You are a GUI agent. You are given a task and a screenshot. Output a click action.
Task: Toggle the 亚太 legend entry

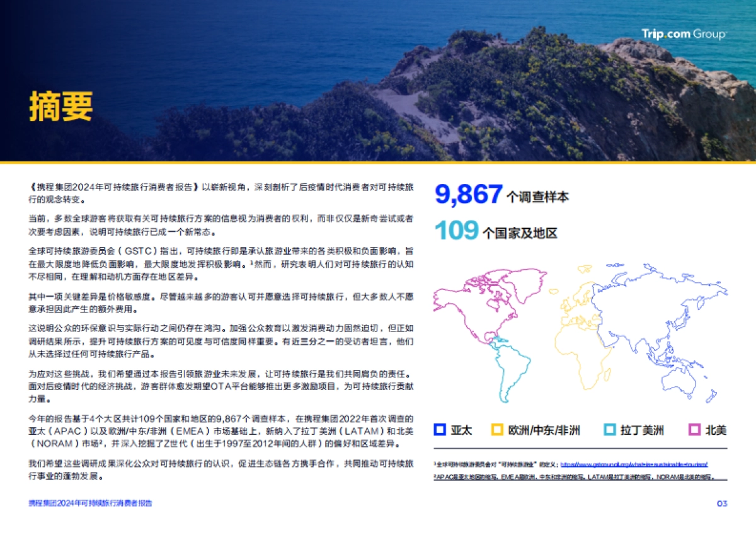[x=454, y=431]
